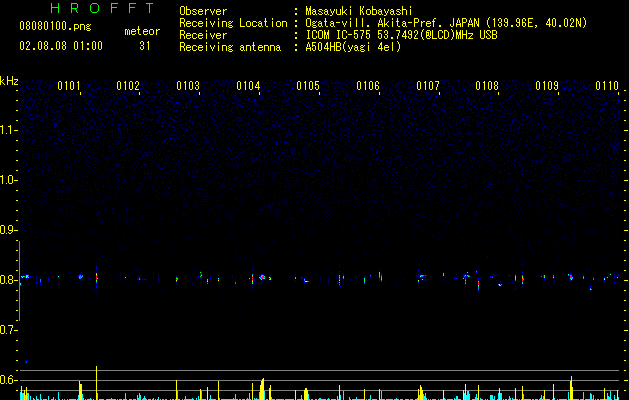
Task: Click the meteor echo blob at 0101
Action: click(x=81, y=276)
